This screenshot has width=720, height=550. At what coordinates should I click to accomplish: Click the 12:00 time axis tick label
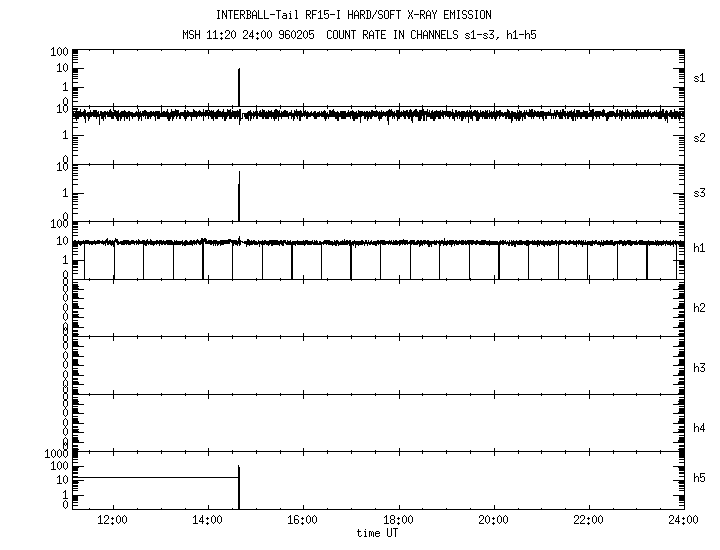coord(112,521)
